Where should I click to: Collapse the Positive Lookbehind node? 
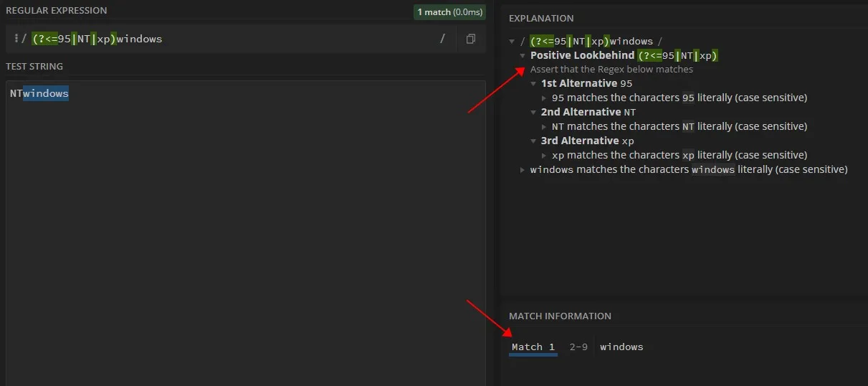pyautogui.click(x=523, y=56)
